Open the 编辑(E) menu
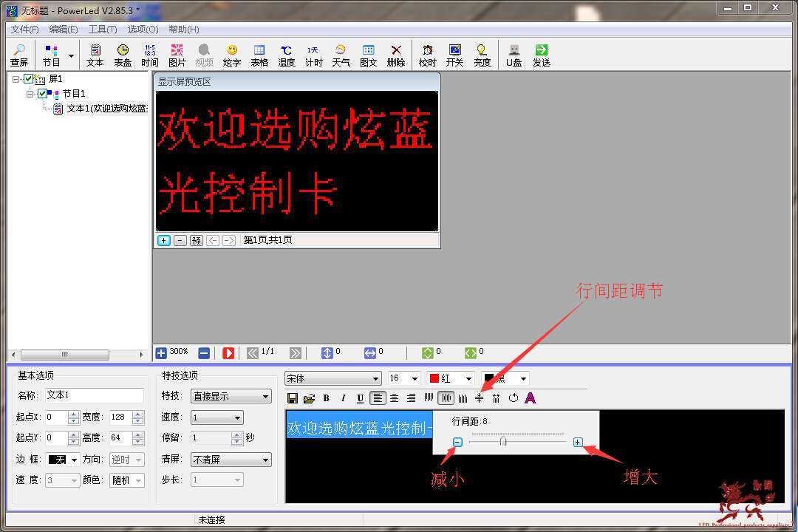 (64, 29)
